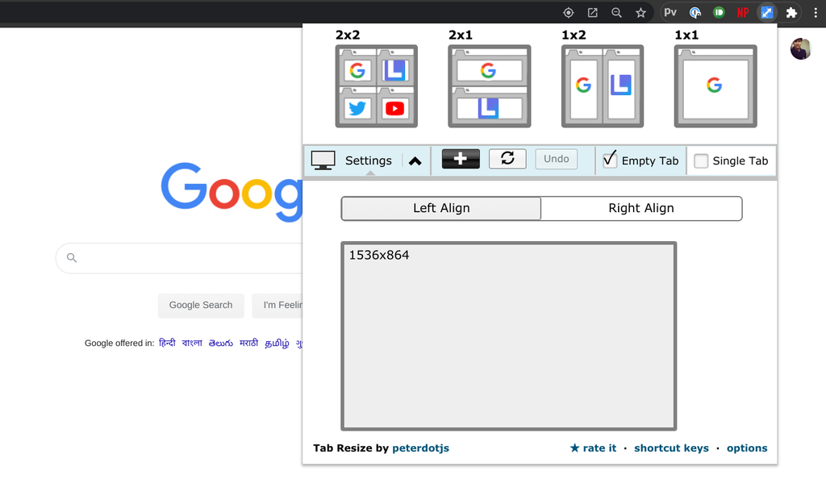Click the Undo button
826x504 pixels.
tap(556, 159)
